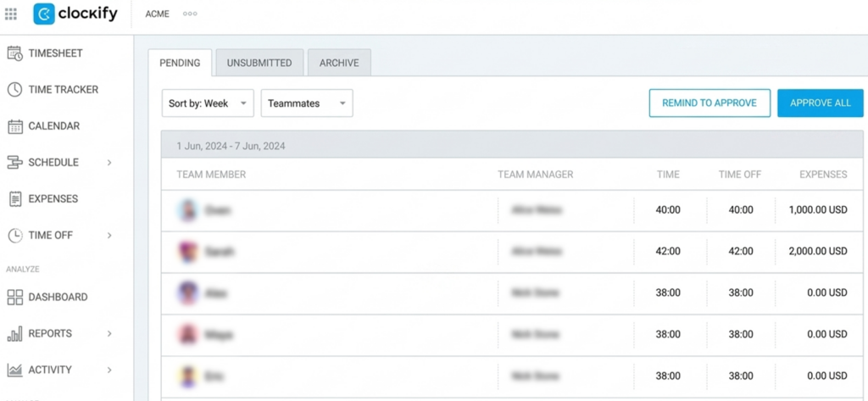This screenshot has height=401, width=868.
Task: Open the apps grid menu icon
Action: tap(10, 14)
